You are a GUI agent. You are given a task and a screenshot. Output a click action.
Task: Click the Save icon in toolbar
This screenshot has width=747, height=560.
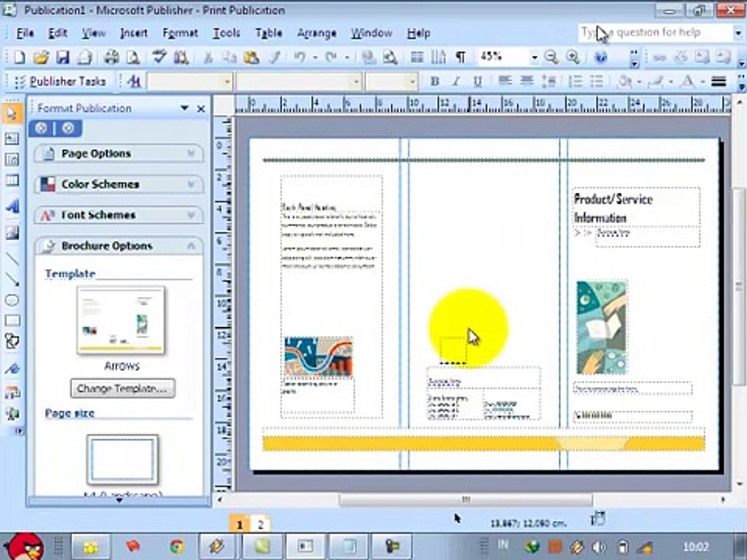63,57
